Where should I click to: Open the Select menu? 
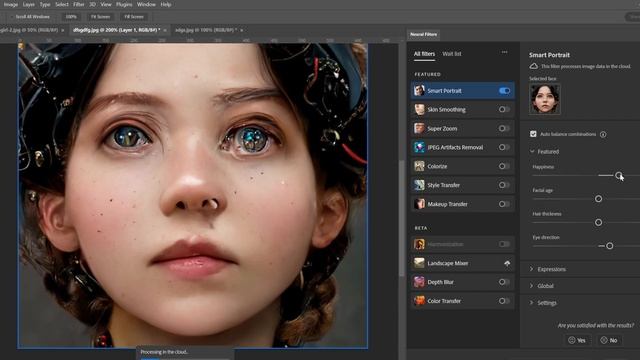coord(62,4)
